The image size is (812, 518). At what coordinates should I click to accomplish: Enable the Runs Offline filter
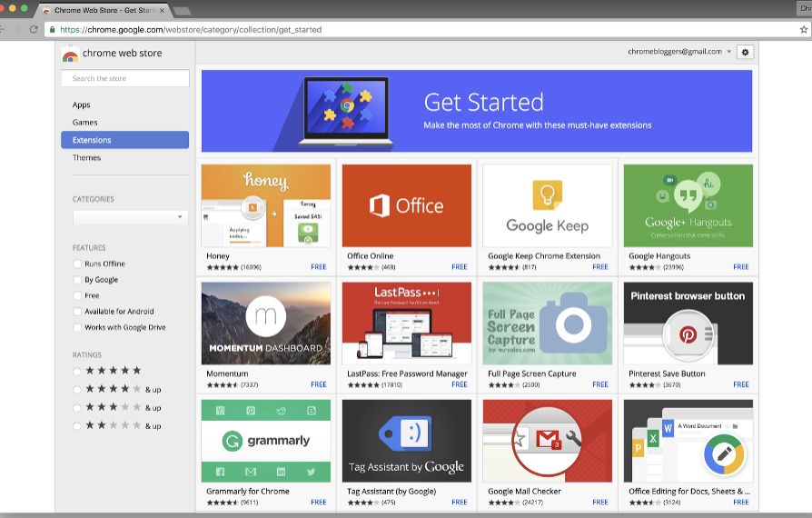[78, 264]
